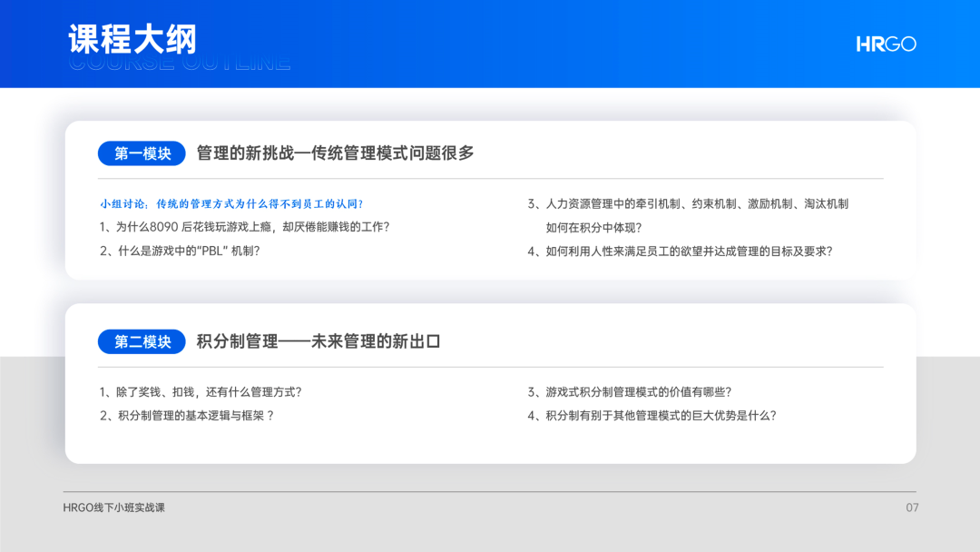980x552 pixels.
Task: Click the question about the "PBL" 机制
Action: point(180,251)
